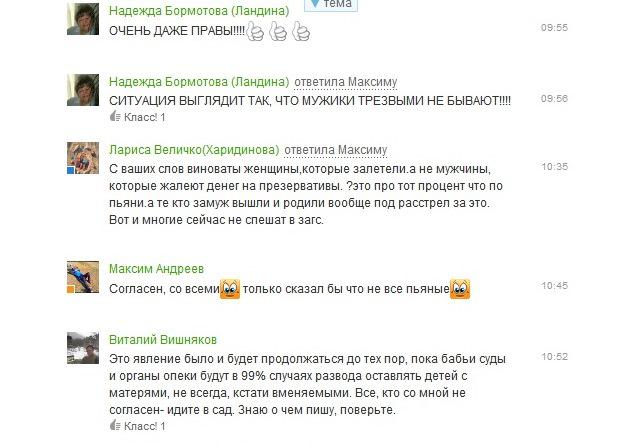Open Лариса Величко(Харидинова) profile link

pos(194,150)
